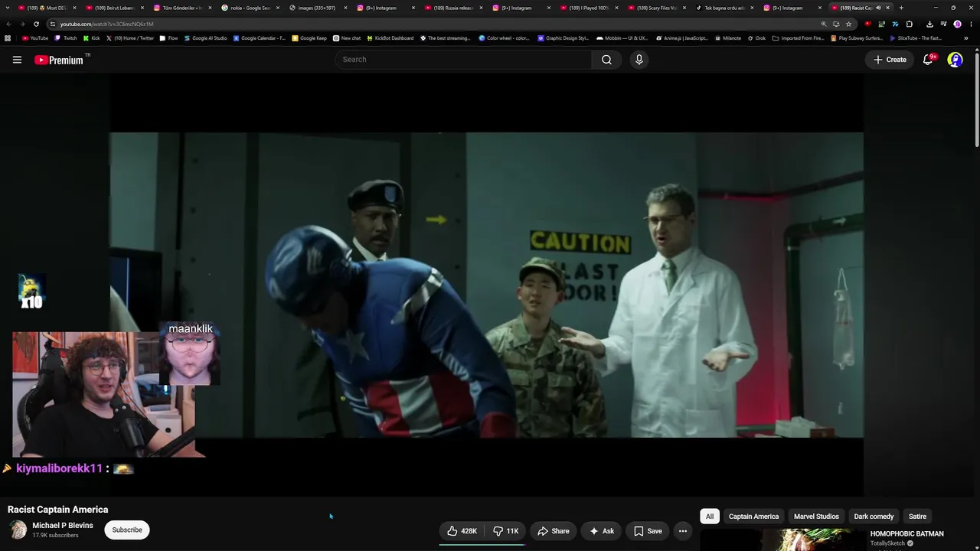This screenshot has width=980, height=551.
Task: Show hidden bookmarks overflow chevron
Action: [x=965, y=37]
